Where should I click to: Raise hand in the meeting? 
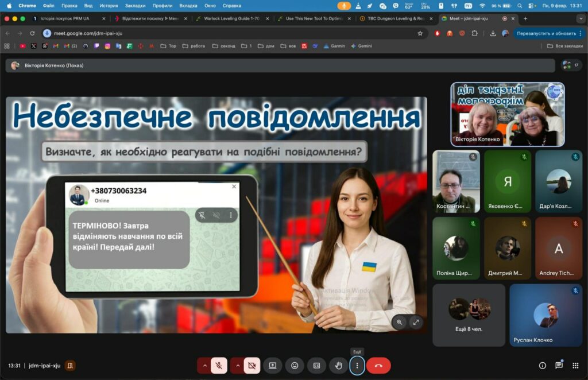click(x=339, y=366)
